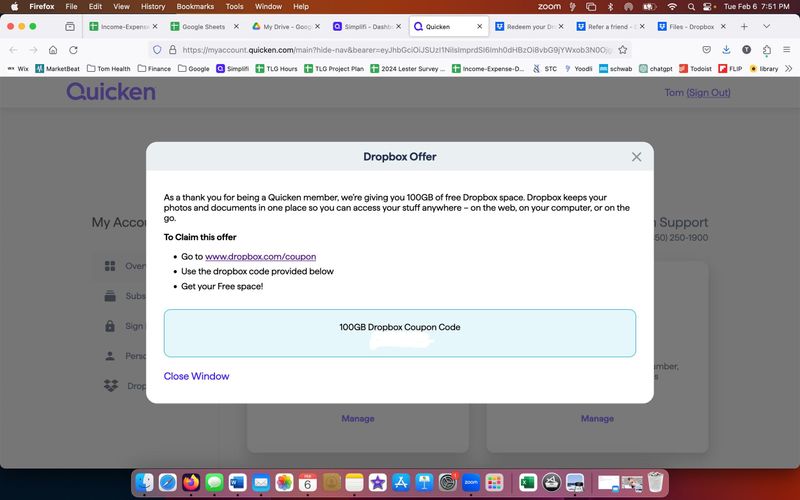Open Zoom from the Dock
This screenshot has width=800, height=500.
(x=471, y=482)
